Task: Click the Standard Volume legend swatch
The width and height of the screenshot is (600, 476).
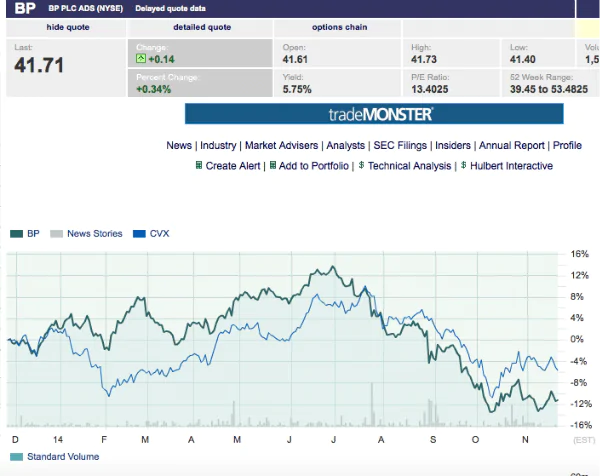Action: pyautogui.click(x=16, y=457)
